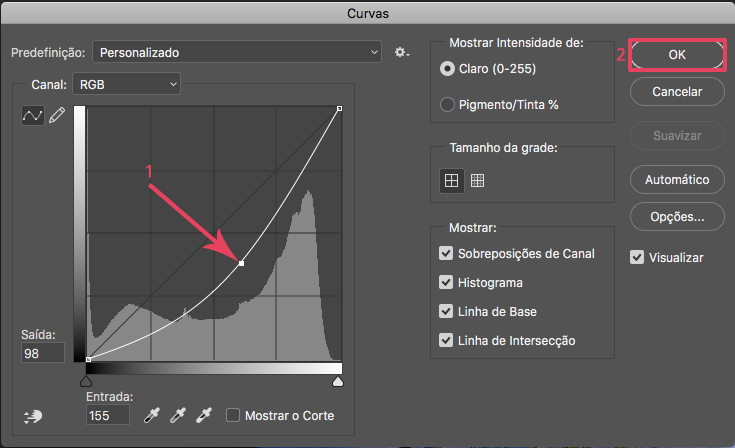Choose the detailed grid size icon

(x=478, y=180)
